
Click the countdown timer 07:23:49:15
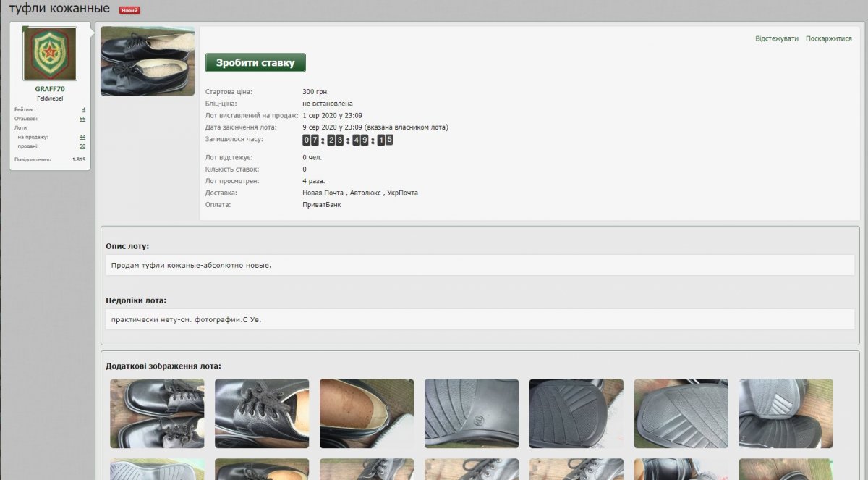pyautogui.click(x=348, y=140)
